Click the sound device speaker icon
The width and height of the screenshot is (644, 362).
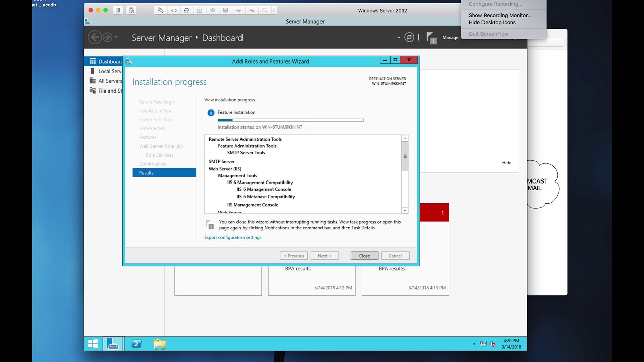pos(212,10)
